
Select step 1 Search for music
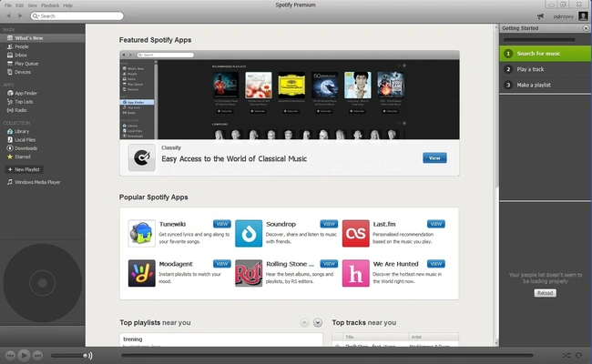[x=546, y=54]
